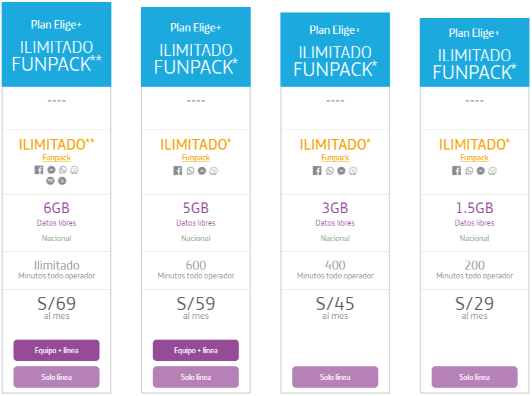Click the Facebook icon in the S/69 plan
Screen dimensions: 532x396
point(39,169)
